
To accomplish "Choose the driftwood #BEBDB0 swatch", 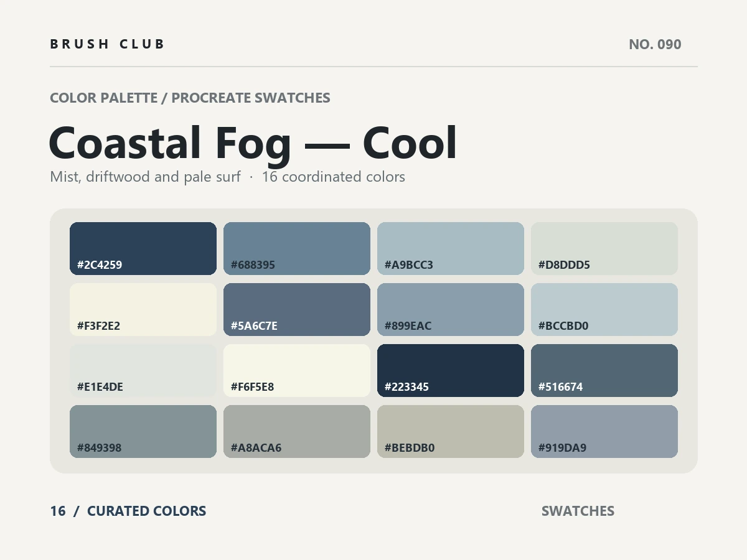I will [451, 431].
